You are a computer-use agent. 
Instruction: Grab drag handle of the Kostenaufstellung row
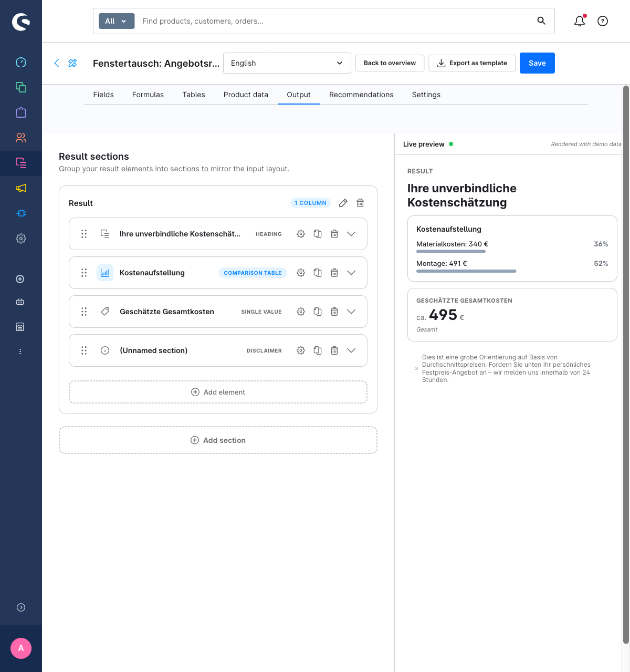(84, 273)
